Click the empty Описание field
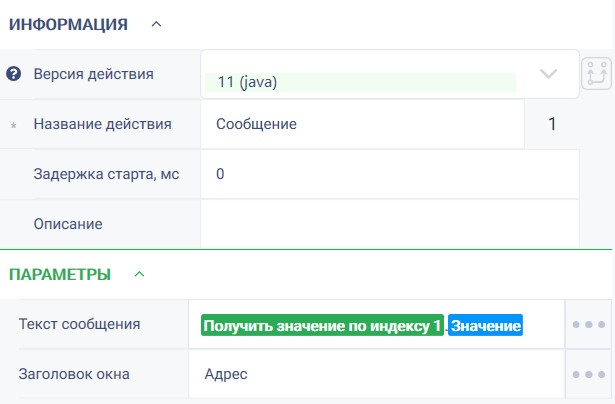 tap(390, 224)
